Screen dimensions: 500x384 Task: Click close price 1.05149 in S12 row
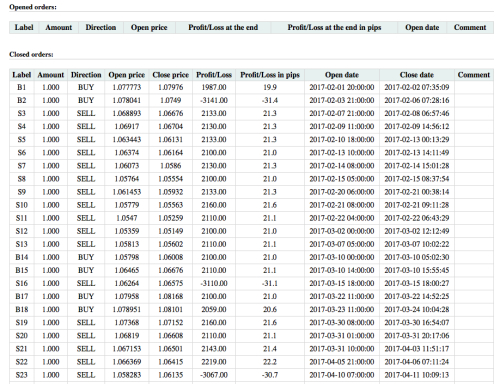(x=170, y=231)
